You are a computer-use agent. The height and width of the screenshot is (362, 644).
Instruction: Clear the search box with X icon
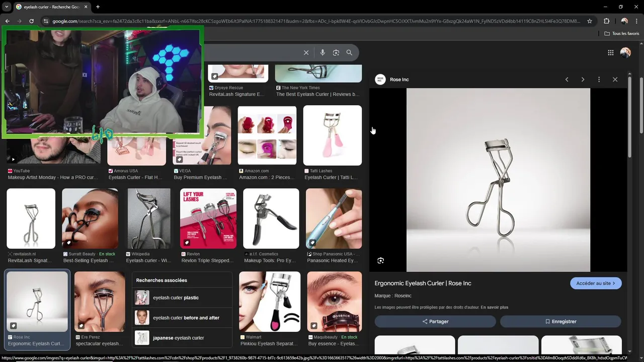pyautogui.click(x=306, y=53)
